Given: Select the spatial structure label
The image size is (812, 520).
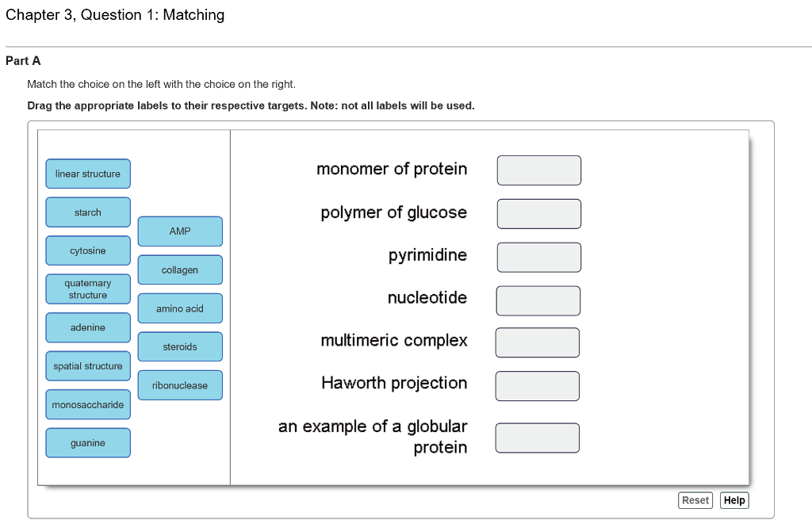Looking at the screenshot, I should click(x=88, y=365).
